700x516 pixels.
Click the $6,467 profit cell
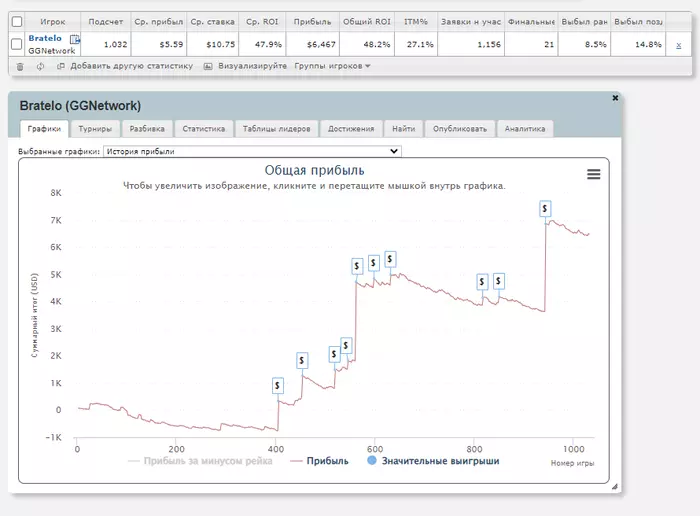[312, 44]
